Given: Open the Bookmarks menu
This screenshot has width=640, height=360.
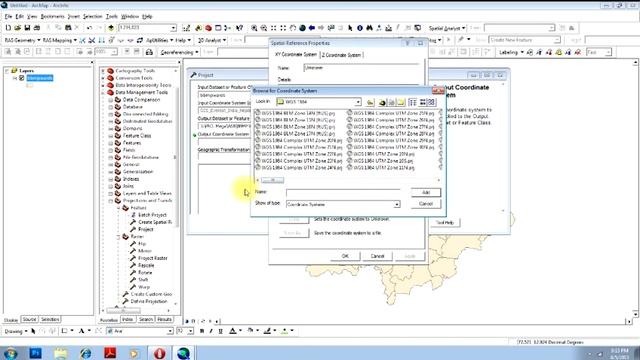Looking at the screenshot, I should [x=52, y=16].
